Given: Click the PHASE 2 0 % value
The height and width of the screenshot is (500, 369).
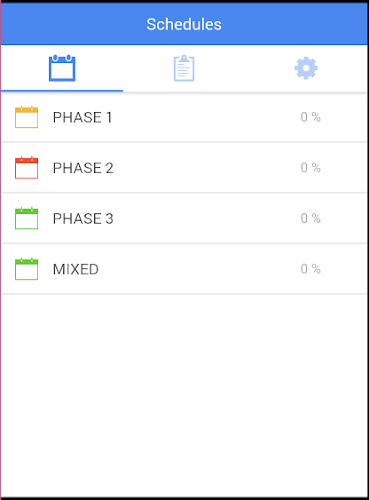Looking at the screenshot, I should (310, 168).
